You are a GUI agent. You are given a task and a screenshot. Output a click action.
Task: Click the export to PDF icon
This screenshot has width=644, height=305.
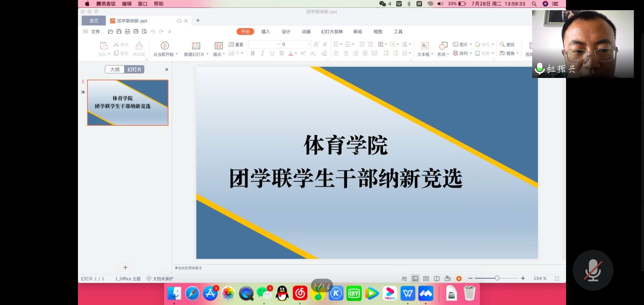127,32
